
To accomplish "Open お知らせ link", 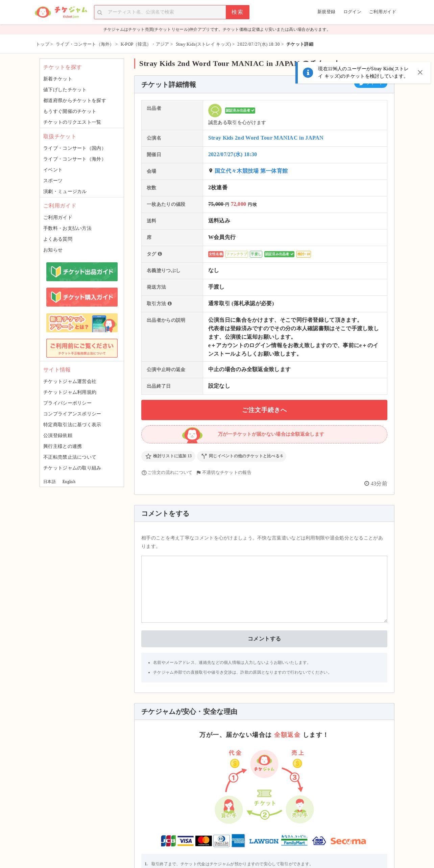I will coord(53,250).
